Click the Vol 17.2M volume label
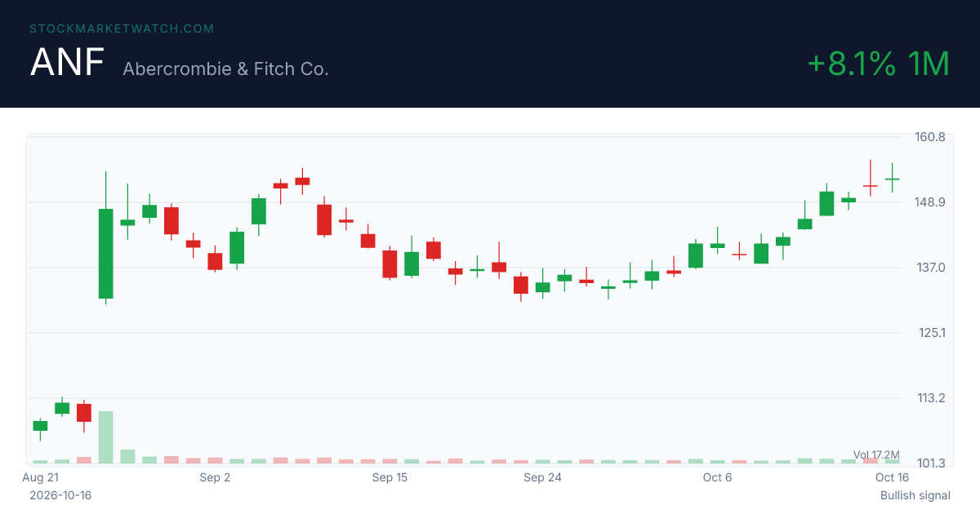This screenshot has width=980, height=514. point(876,454)
